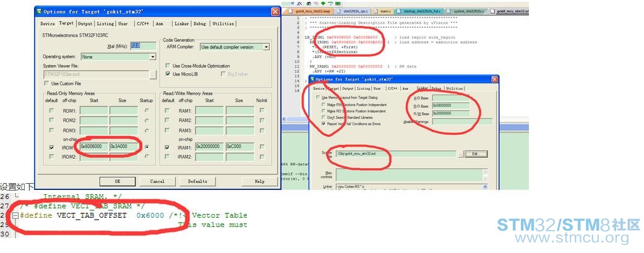Open the gokit_mcu_stm32.map editor tab
The image size is (644, 253).
pos(309,11)
